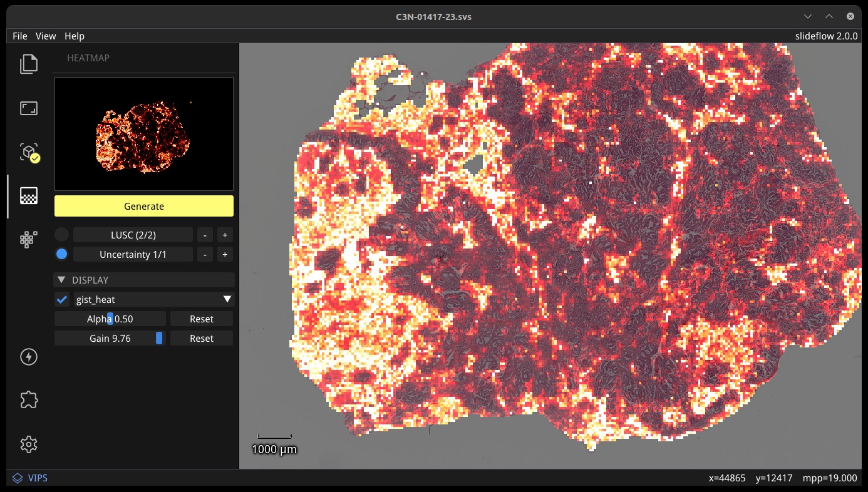868x492 pixels.
Task: Close the C3N-01417-23.svs window
Action: (x=850, y=16)
